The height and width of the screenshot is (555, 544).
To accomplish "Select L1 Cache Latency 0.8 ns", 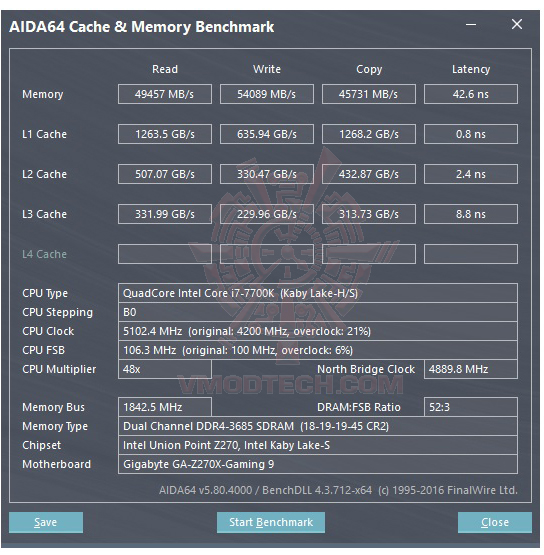I will 471,134.
